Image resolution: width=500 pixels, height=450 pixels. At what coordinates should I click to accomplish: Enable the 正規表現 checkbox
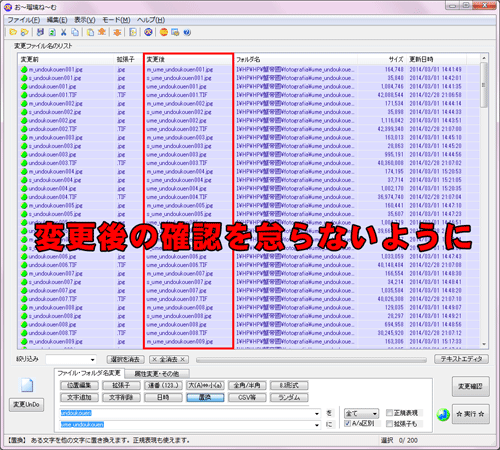(389, 413)
